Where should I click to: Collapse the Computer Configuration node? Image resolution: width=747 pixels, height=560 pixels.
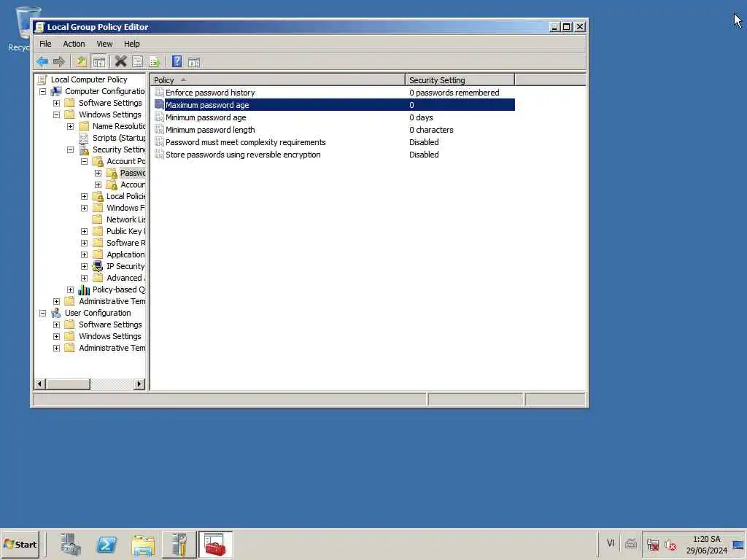pos(43,91)
